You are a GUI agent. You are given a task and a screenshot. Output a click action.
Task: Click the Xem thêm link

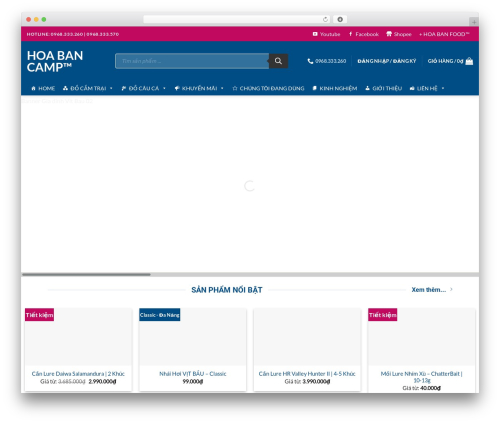(x=428, y=290)
